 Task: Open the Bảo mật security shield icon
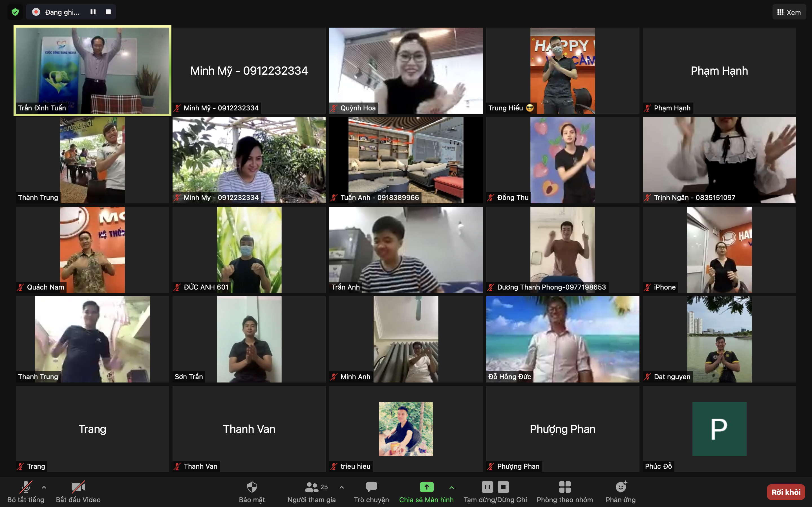point(252,487)
